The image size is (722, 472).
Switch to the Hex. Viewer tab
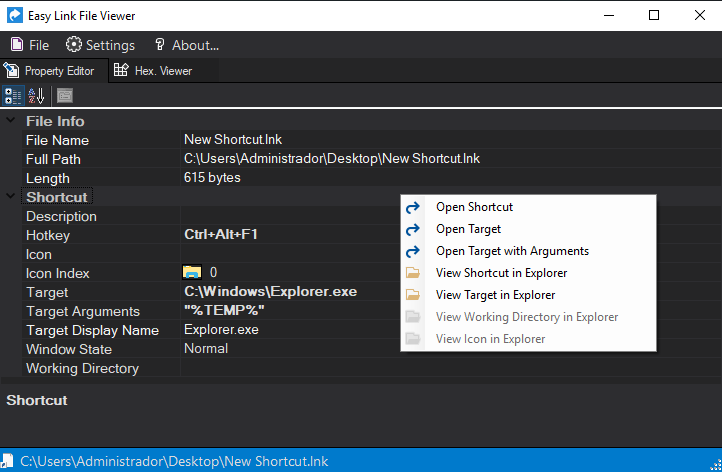pyautogui.click(x=153, y=71)
